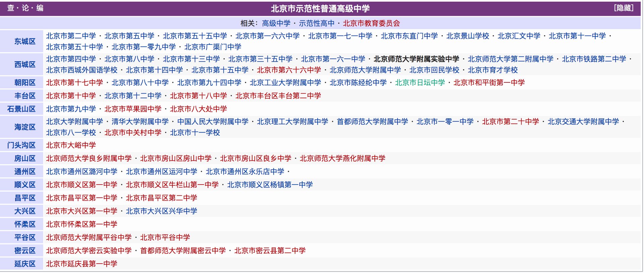Open school link 北京市铁路第二中学

click(x=594, y=59)
